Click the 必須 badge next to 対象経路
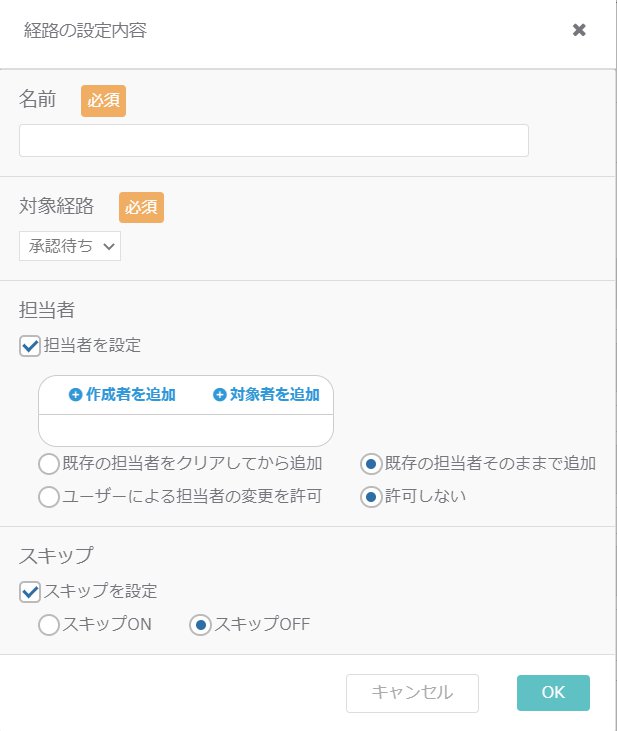The height and width of the screenshot is (731, 617). pos(141,207)
